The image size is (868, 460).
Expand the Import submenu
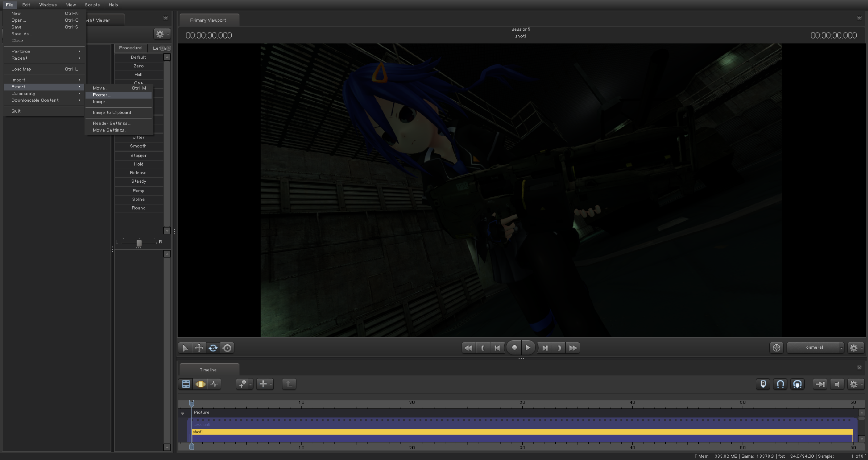tap(44, 80)
